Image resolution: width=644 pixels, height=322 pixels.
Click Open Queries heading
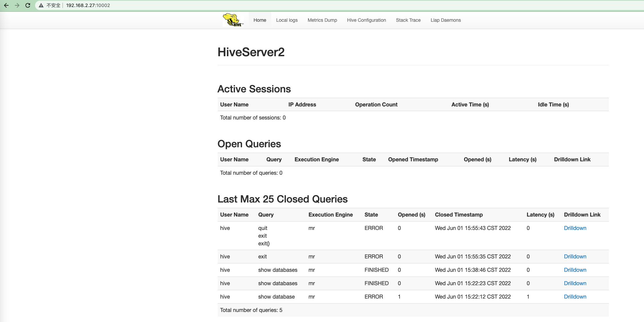click(249, 144)
